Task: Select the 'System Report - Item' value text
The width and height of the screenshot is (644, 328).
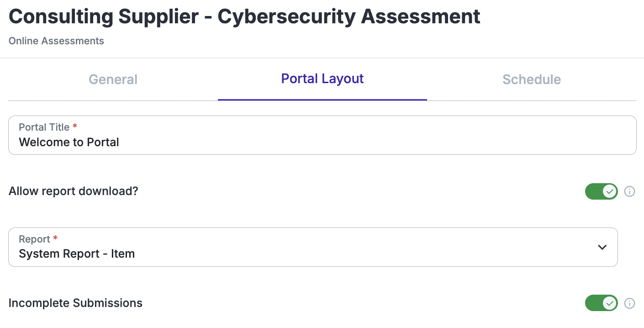Action: click(x=77, y=254)
